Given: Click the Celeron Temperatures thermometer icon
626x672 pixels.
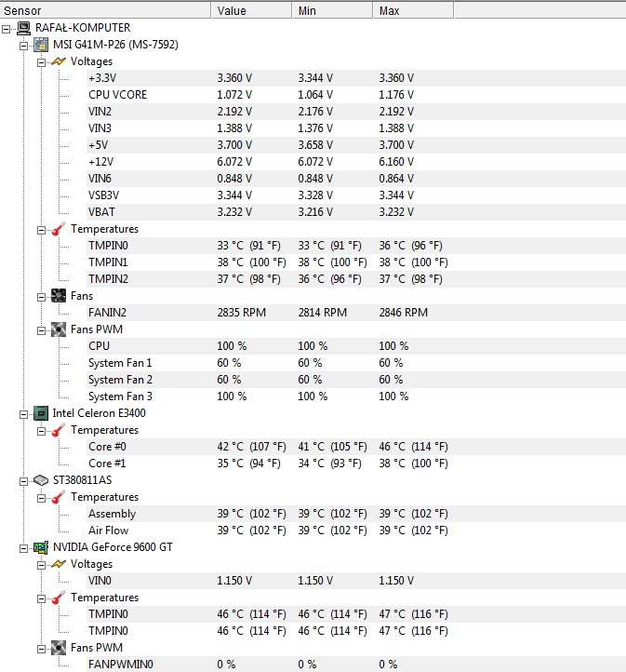Looking at the screenshot, I should tap(59, 430).
